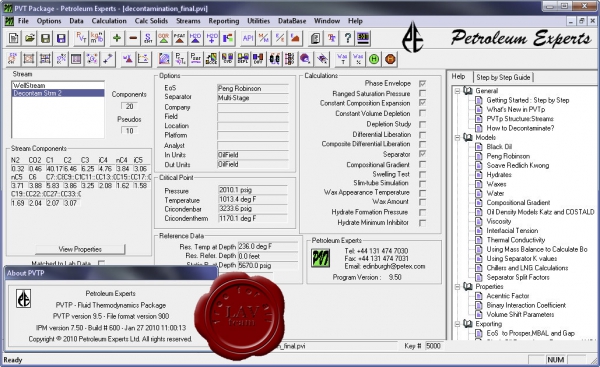
Task: Open the Interfacial Tension help topic
Action: pyautogui.click(x=512, y=230)
